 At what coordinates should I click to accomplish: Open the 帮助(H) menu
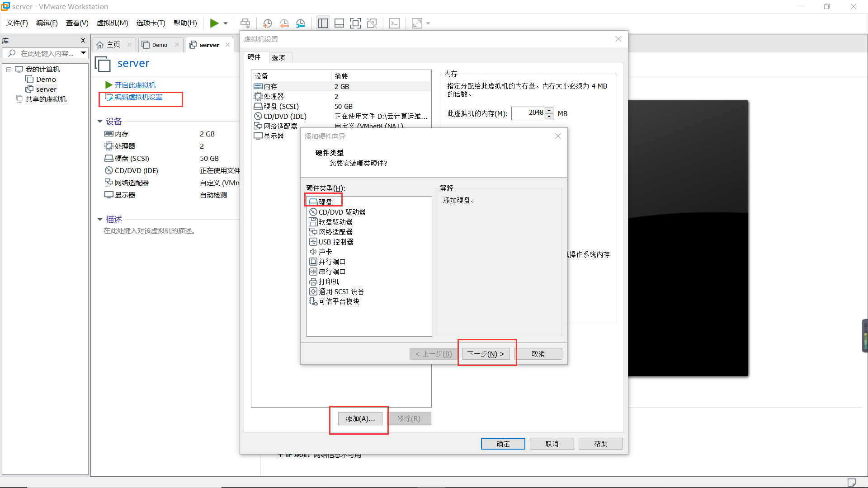[185, 23]
